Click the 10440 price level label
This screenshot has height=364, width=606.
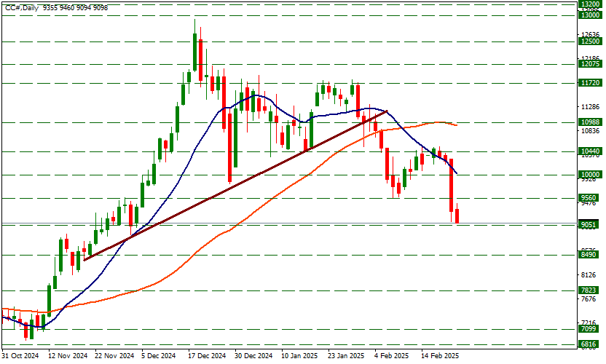590,151
